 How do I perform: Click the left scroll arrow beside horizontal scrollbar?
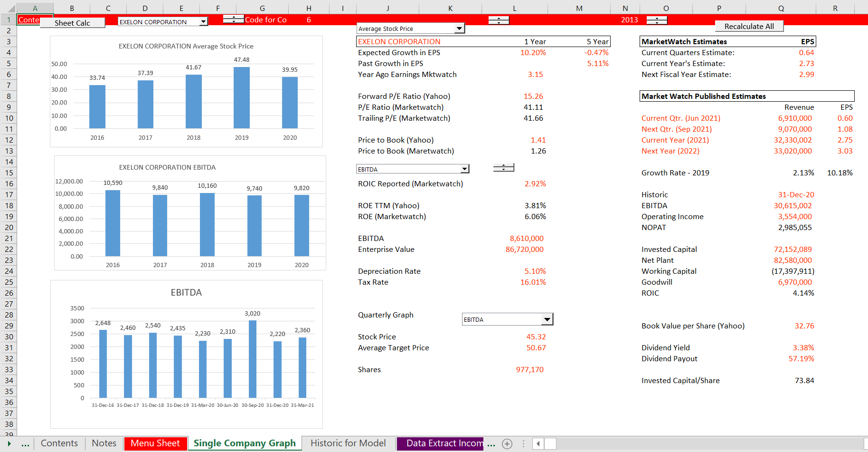tap(538, 443)
